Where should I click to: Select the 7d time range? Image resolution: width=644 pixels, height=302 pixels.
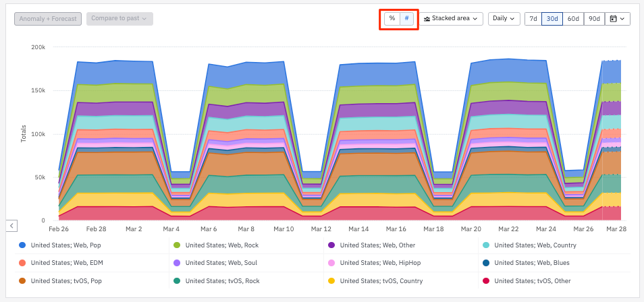533,19
